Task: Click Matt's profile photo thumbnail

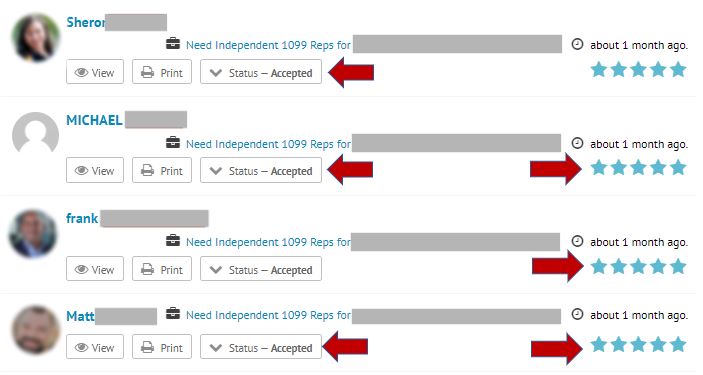Action: coord(35,330)
